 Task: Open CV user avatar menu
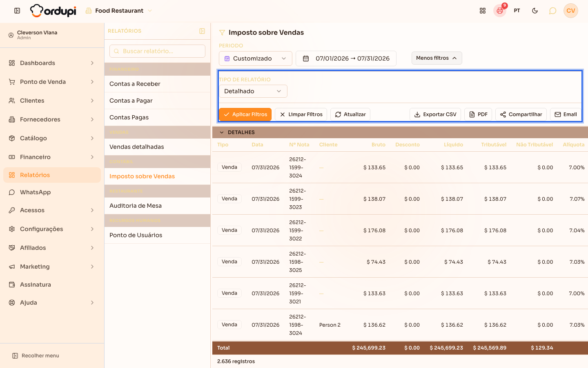tap(571, 11)
